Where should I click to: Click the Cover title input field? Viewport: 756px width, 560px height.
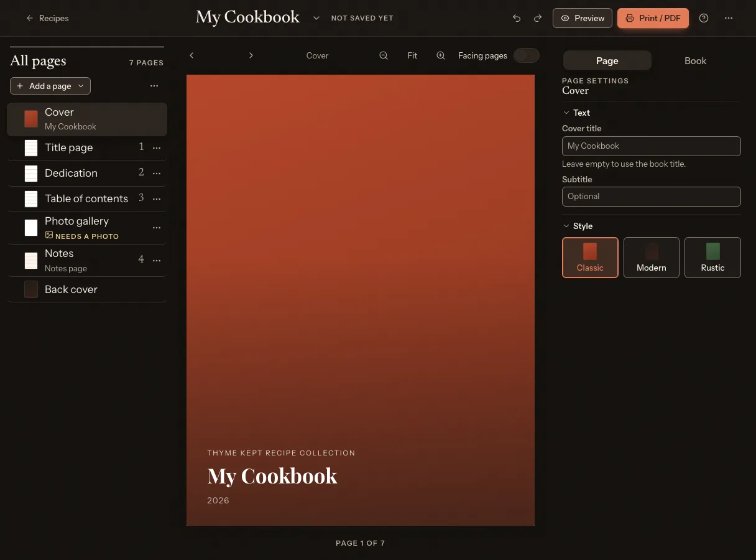[651, 146]
